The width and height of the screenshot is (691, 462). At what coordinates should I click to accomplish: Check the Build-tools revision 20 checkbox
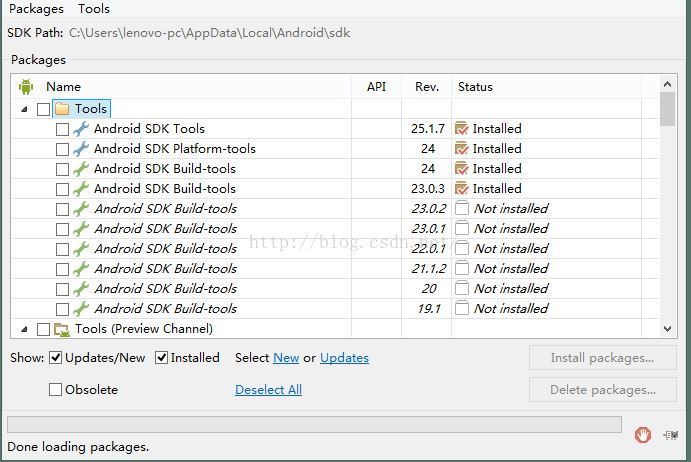[62, 289]
